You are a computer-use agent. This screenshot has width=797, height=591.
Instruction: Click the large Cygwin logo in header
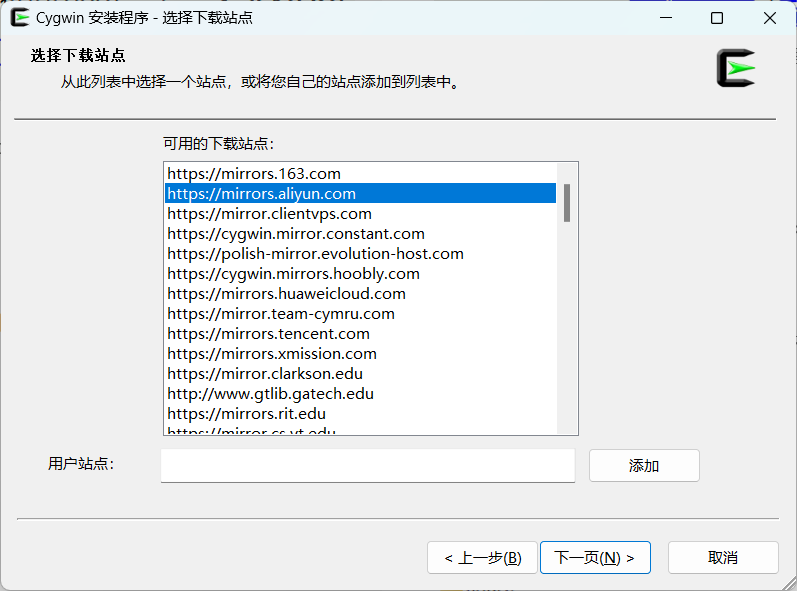tap(735, 68)
